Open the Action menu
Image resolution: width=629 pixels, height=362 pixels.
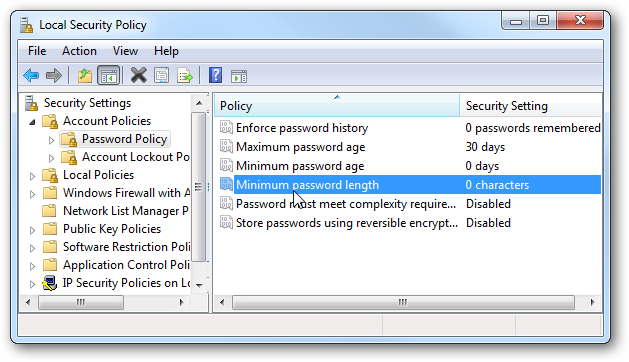79,51
